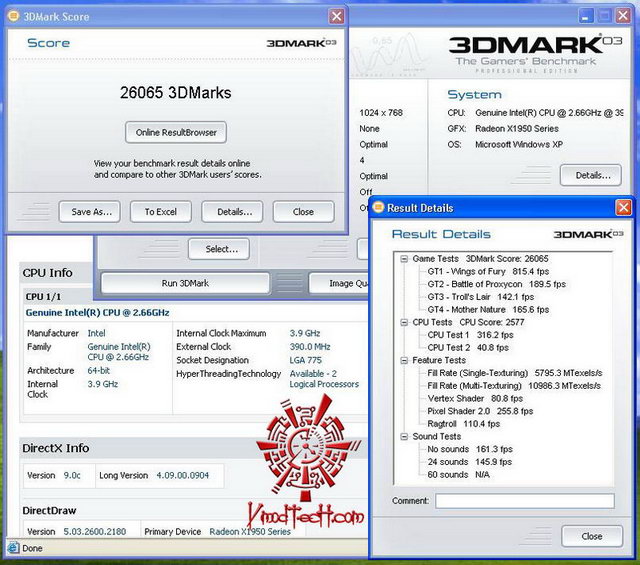Click DirectX Version 9.0c value
Viewport: 640px width, 565px height.
(x=72, y=475)
